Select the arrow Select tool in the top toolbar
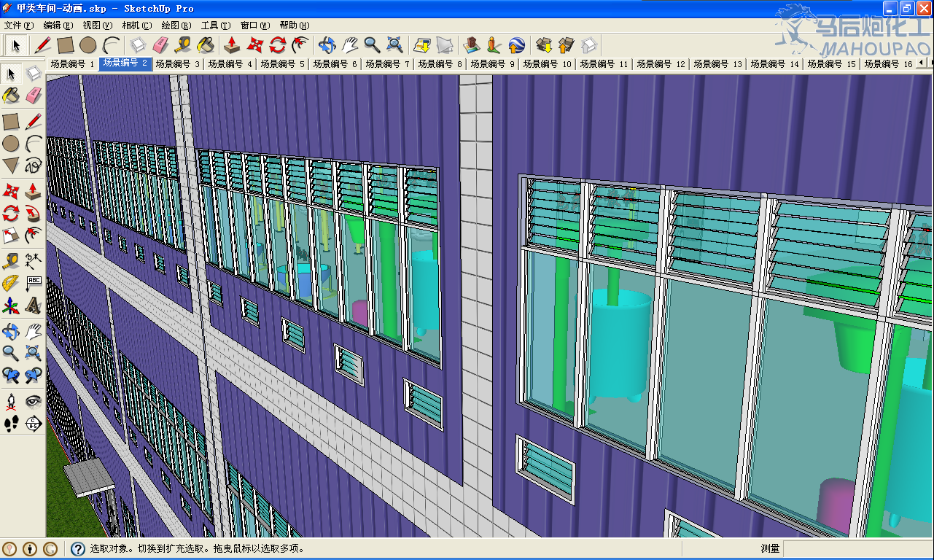The width and height of the screenshot is (934, 560). pos(16,45)
